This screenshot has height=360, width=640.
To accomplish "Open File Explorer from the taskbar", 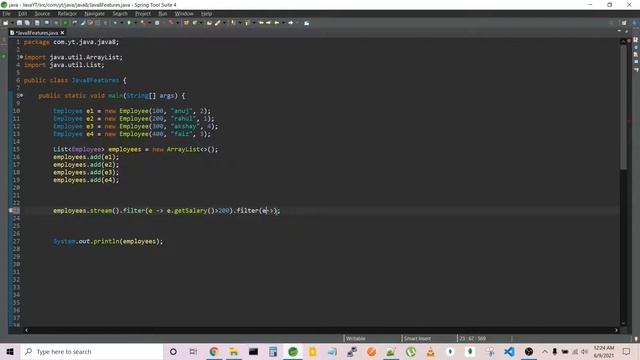I will pyautogui.click(x=233, y=351).
